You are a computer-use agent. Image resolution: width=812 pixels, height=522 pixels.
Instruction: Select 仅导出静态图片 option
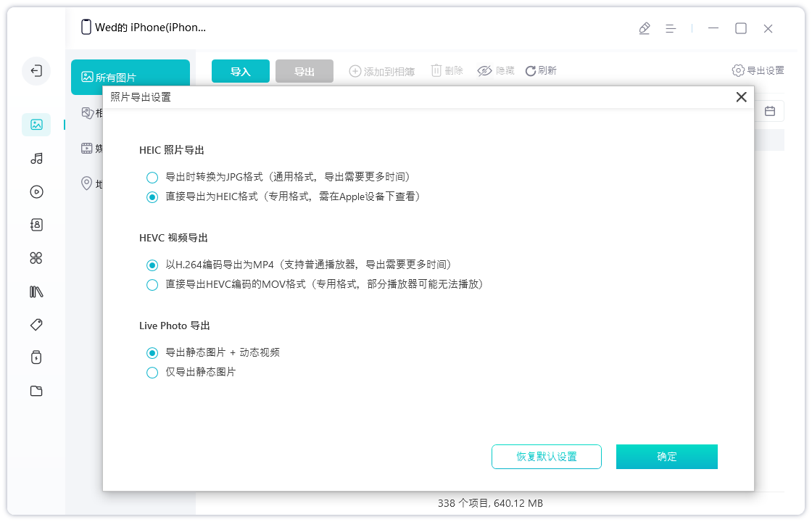[x=152, y=372]
